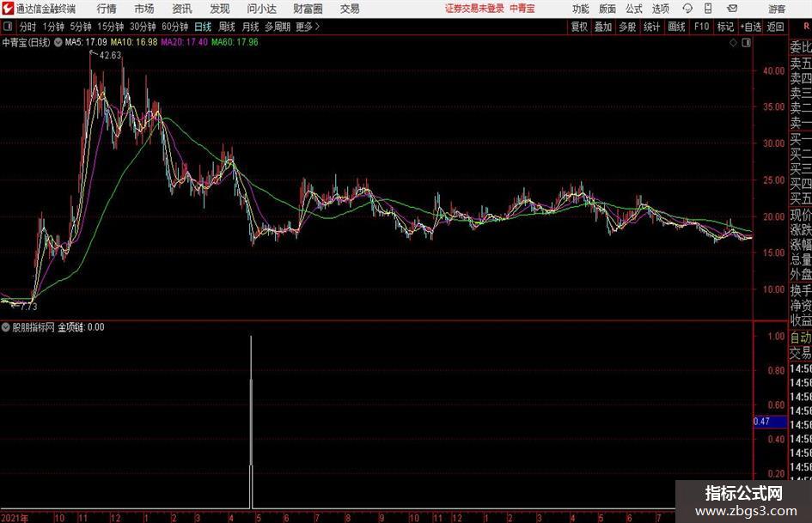The width and height of the screenshot is (812, 523).
Task: Open the 交易 menu
Action: point(350,9)
